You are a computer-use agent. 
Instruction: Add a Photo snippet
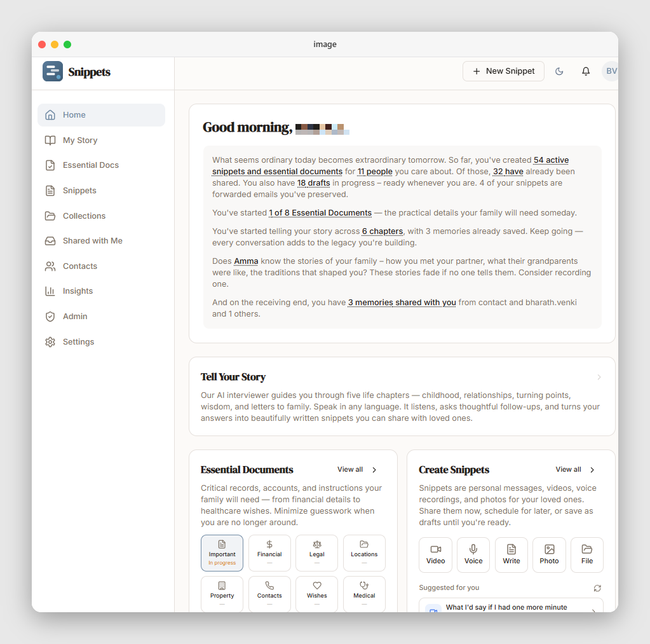548,554
